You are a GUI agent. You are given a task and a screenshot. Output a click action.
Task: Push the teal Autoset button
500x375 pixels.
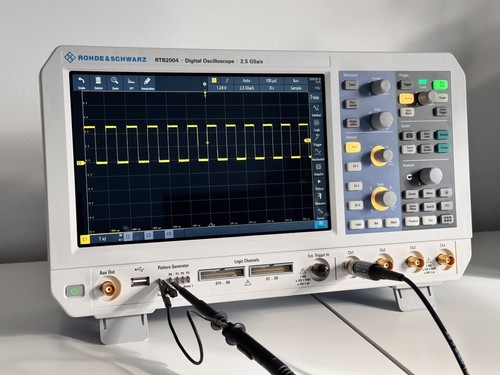[x=442, y=134]
